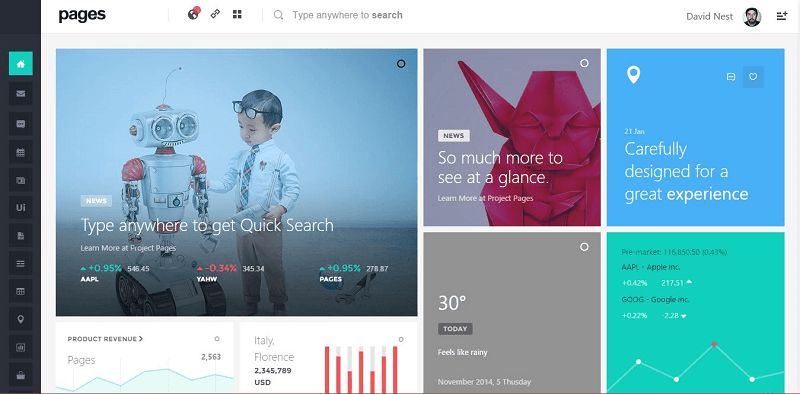
Task: Open the four-square apps grid icon
Action: [237, 14]
